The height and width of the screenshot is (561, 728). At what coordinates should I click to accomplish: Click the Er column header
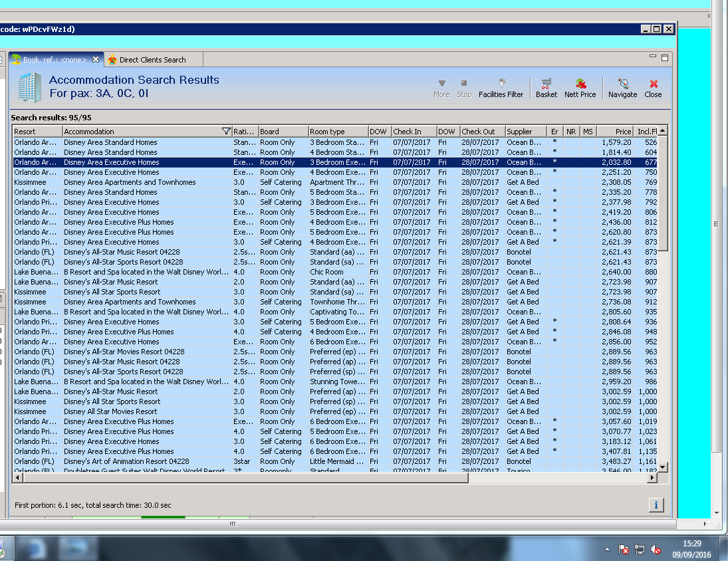tap(555, 132)
